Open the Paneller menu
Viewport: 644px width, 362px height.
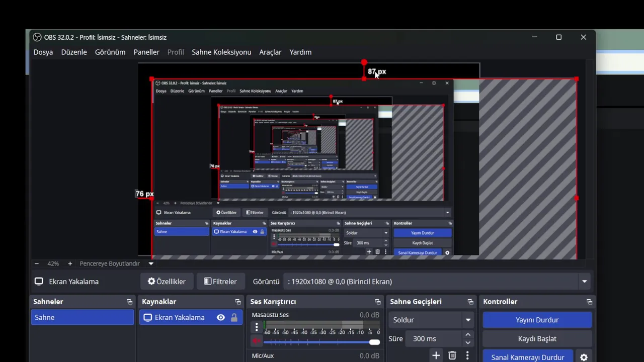tap(146, 52)
